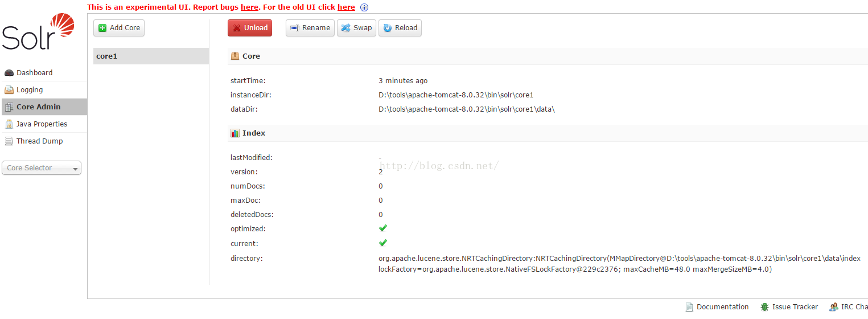Click the Swap button
The width and height of the screenshot is (868, 319).
point(356,28)
